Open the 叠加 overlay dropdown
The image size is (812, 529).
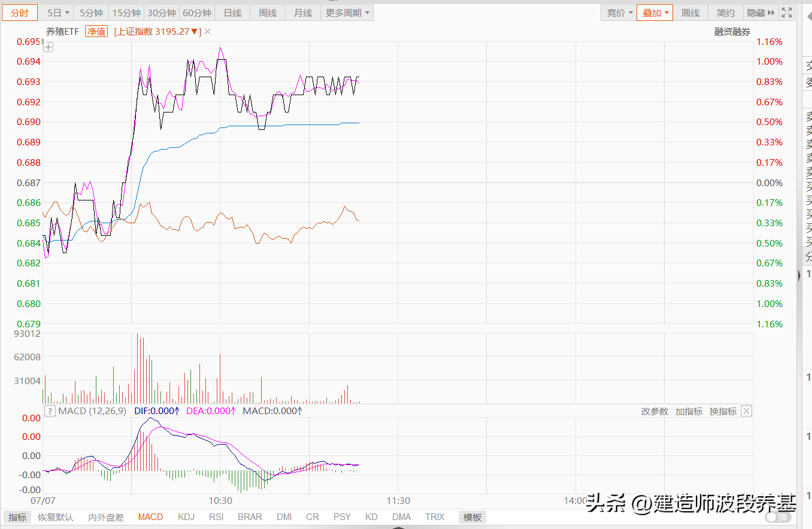click(x=655, y=13)
